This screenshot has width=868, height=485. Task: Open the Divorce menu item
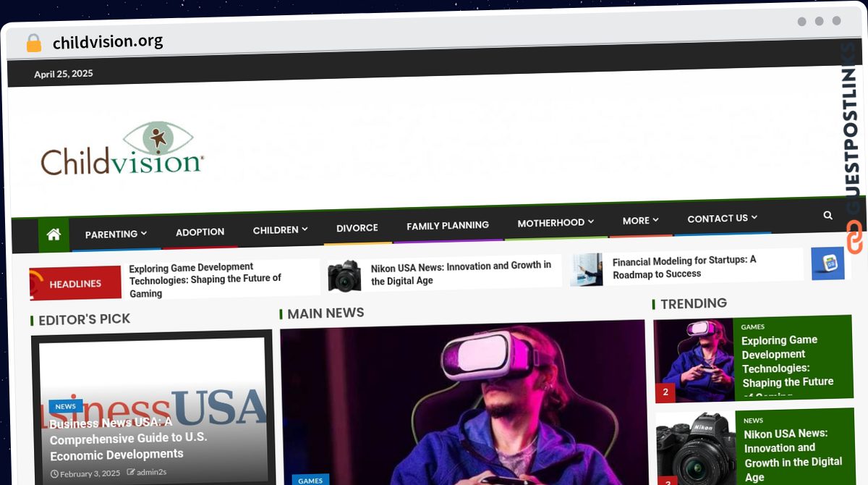coord(357,227)
